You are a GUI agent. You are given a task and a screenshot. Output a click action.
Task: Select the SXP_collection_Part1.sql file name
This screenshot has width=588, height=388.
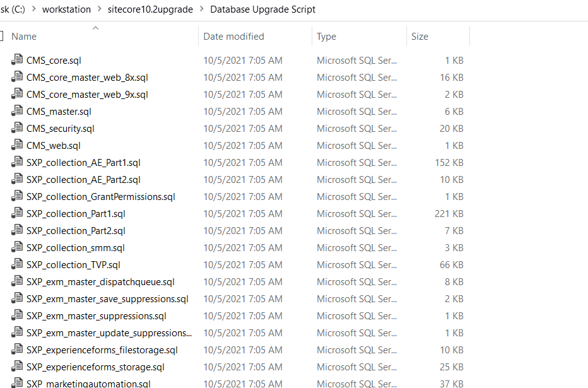tap(76, 214)
